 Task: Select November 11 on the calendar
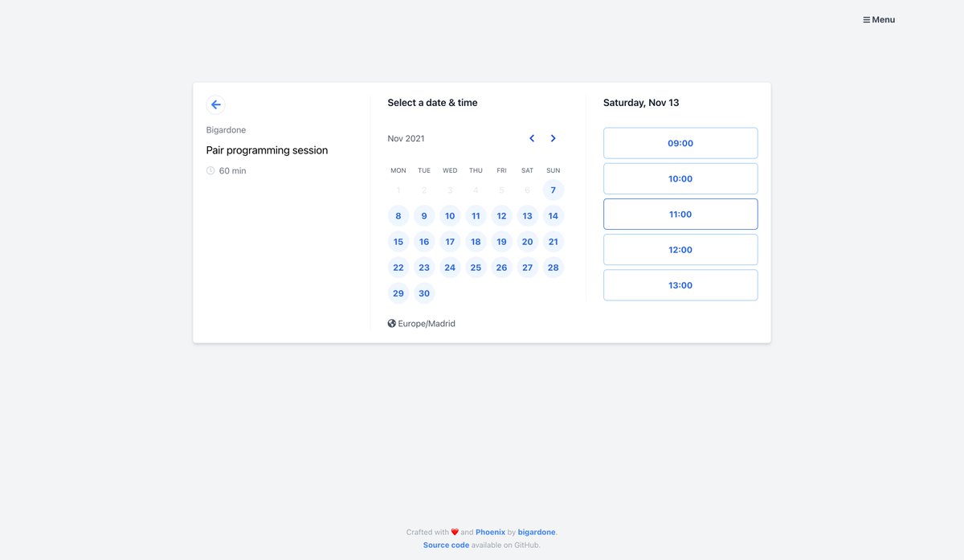(476, 216)
